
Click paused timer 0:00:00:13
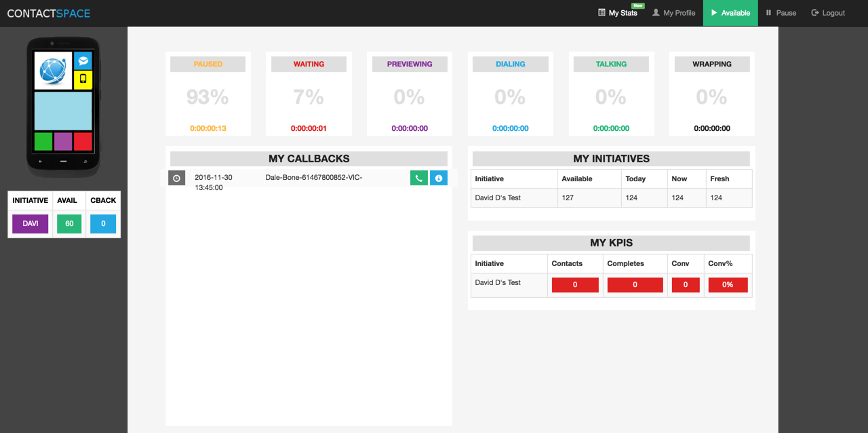point(208,128)
